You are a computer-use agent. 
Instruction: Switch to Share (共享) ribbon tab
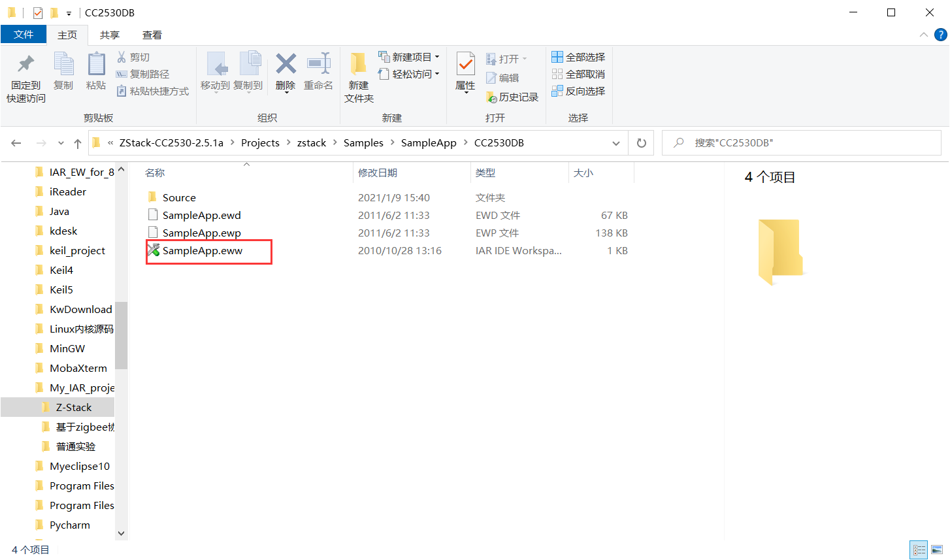coord(110,35)
